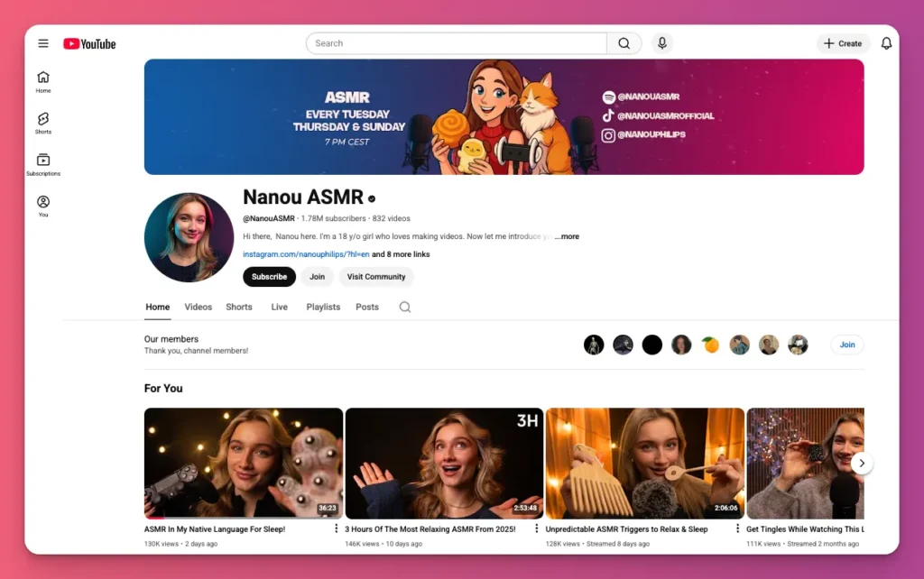This screenshot has width=924, height=579.
Task: Subscribe to Nanou ASMR
Action: (x=268, y=277)
